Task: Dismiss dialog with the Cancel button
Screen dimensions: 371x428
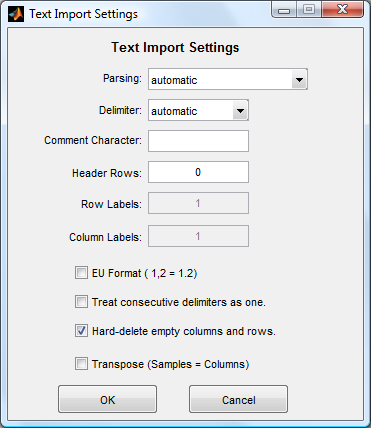Action: [238, 399]
